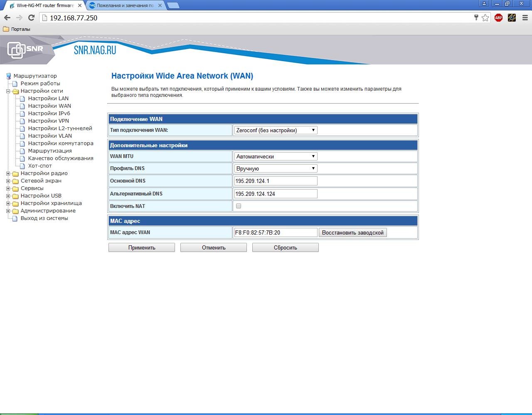
Task: Expand the Администрирование tree folder
Action: click(x=8, y=211)
